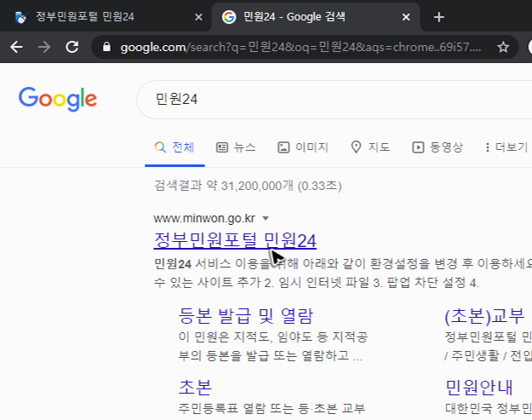Open the 지도 results tab
Image resolution: width=532 pixels, height=420 pixels.
click(369, 147)
